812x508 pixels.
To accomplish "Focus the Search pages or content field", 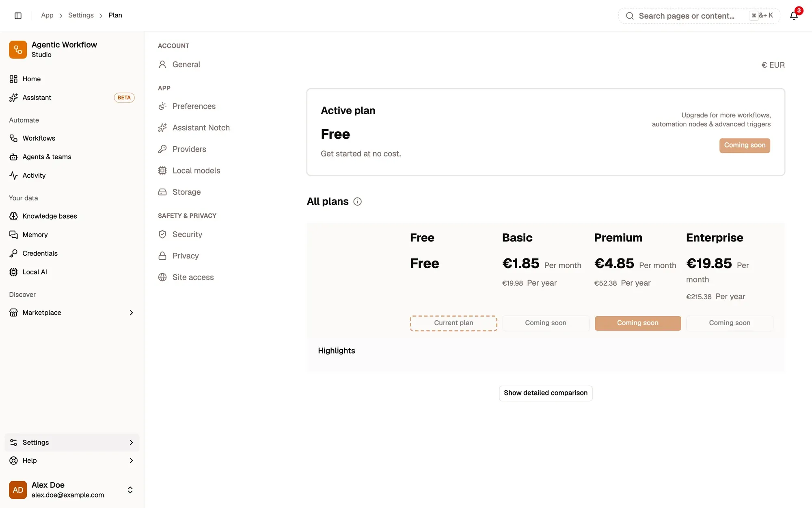I will [x=699, y=16].
